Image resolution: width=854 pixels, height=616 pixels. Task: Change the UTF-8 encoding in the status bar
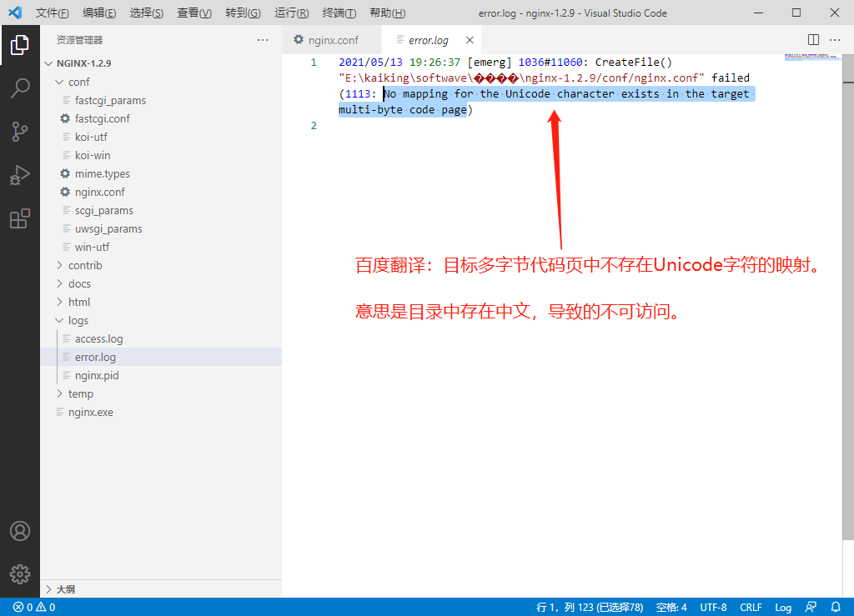pos(713,607)
